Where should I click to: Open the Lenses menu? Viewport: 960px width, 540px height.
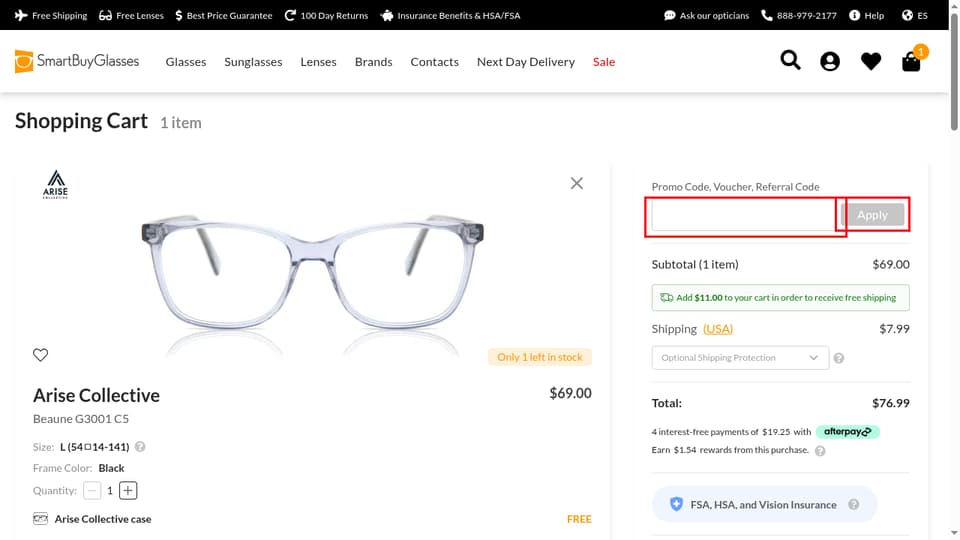point(318,62)
